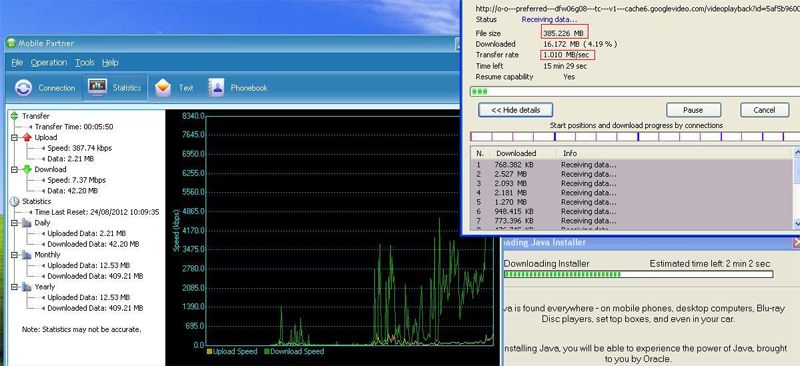The image size is (800, 366).
Task: Open the Connection tab icon in Mobile Partner
Action: click(x=23, y=88)
